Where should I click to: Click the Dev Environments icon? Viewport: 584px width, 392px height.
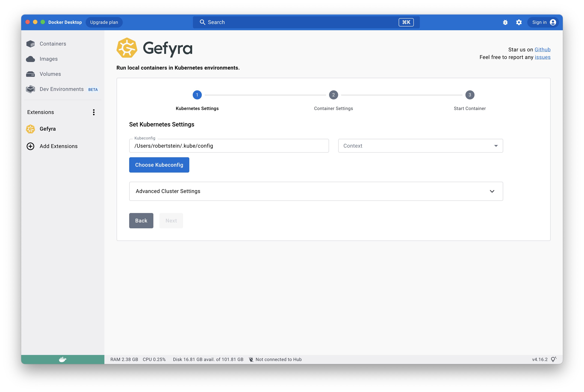[x=30, y=89]
